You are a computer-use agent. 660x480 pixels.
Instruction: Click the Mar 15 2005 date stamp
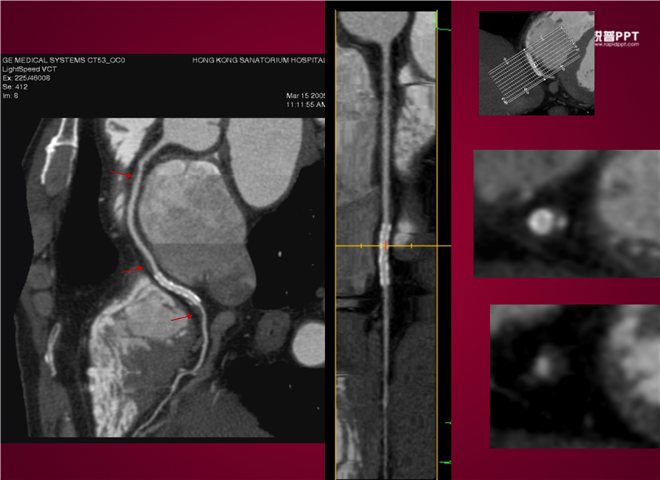click(x=307, y=96)
